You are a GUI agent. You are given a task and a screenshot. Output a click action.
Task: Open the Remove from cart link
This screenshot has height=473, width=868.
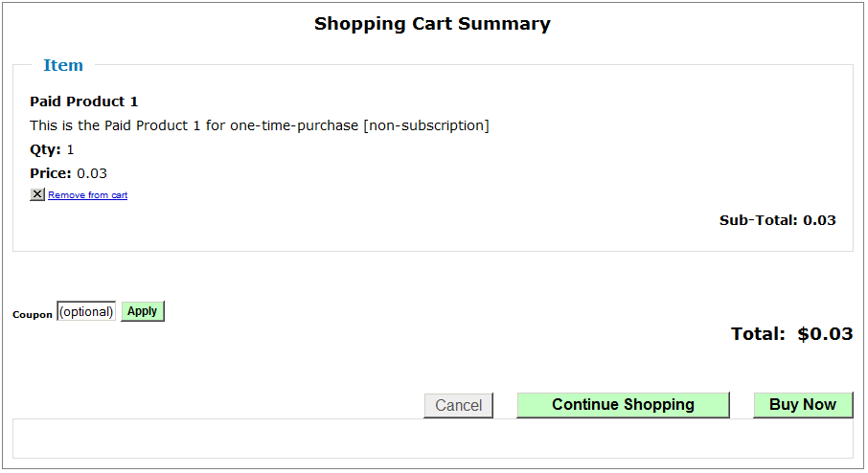point(88,195)
